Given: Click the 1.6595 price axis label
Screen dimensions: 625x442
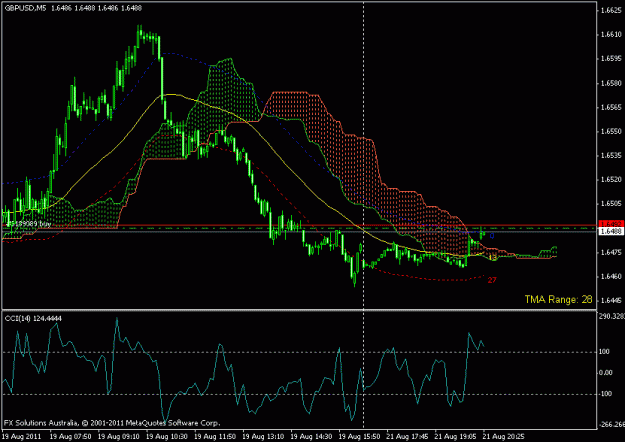Looking at the screenshot, I should point(611,59).
